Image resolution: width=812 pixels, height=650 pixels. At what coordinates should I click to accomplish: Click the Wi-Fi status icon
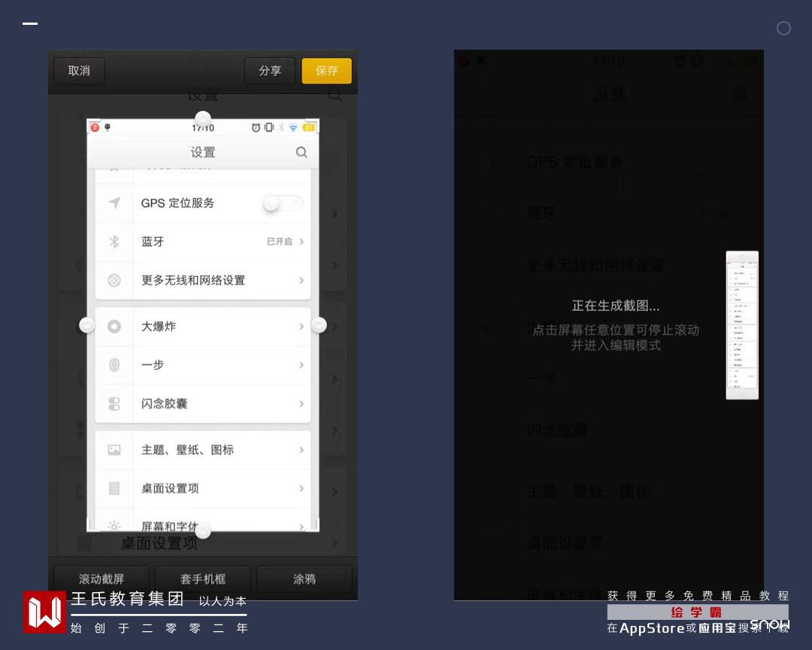tap(293, 127)
